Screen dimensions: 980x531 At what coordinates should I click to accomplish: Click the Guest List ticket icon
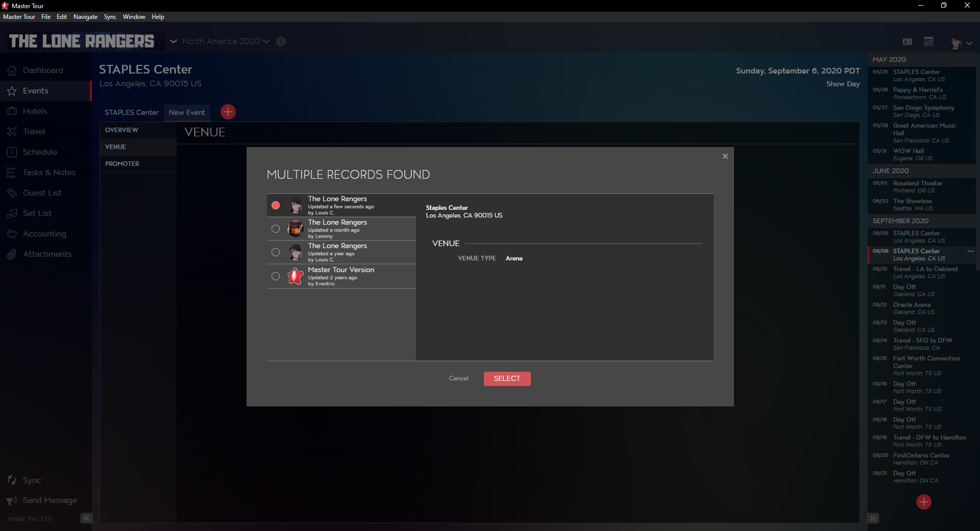coord(12,193)
